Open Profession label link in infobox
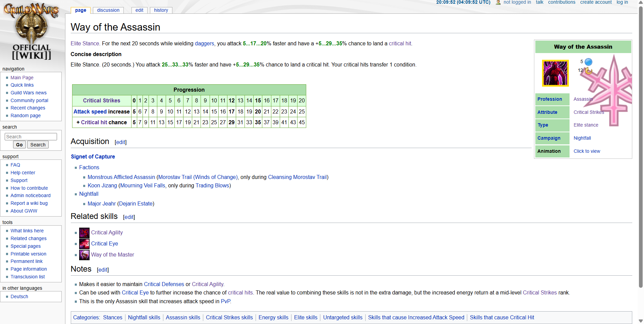 coord(549,99)
